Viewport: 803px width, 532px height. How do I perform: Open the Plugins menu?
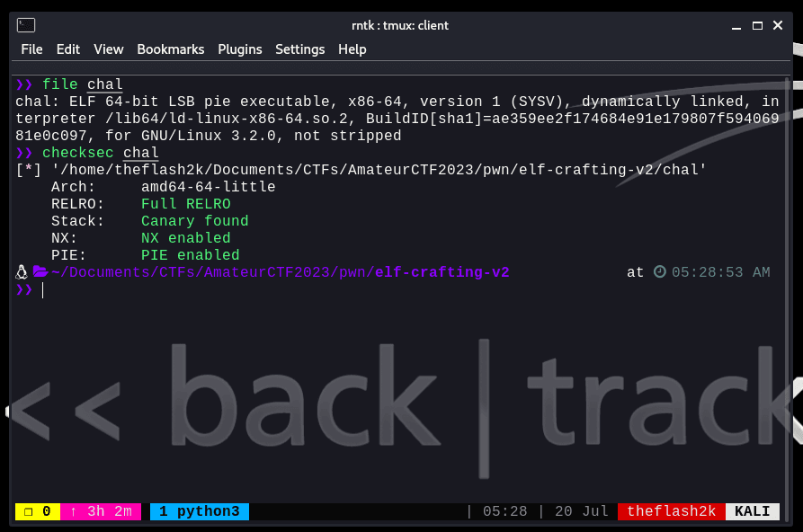pyautogui.click(x=239, y=49)
